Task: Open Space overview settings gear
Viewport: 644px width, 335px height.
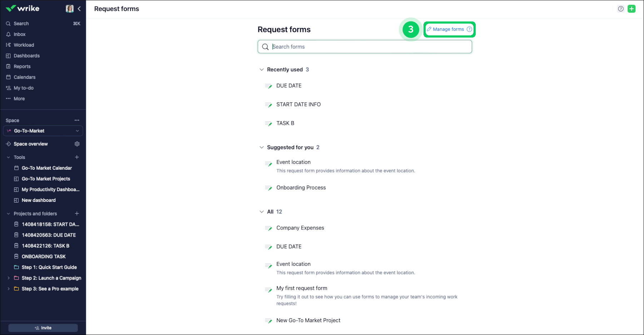Action: pos(77,144)
